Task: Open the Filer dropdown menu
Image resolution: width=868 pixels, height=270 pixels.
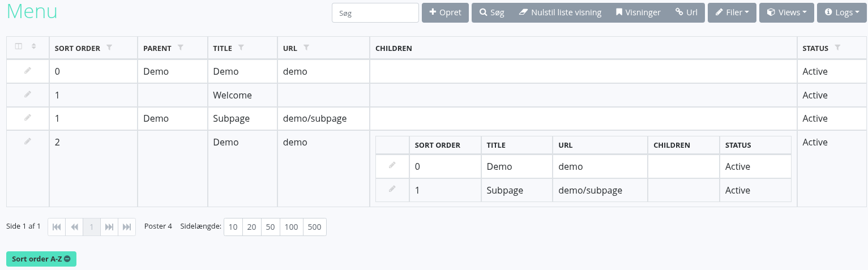Action: point(732,12)
